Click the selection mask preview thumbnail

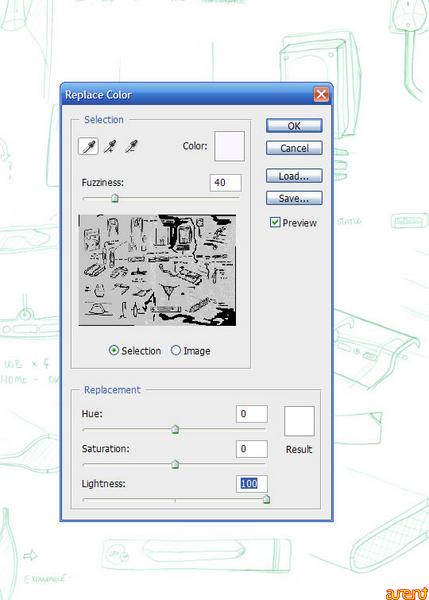pos(157,270)
